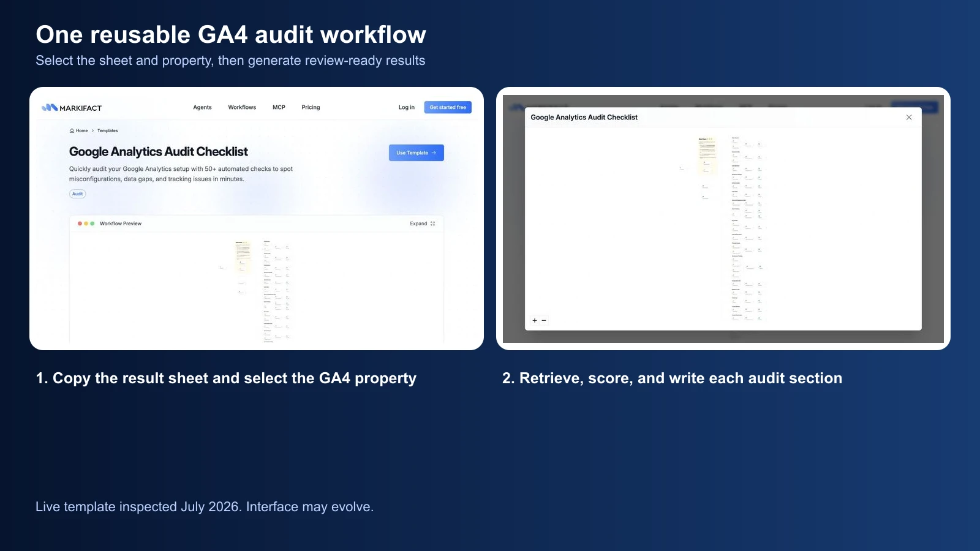This screenshot has width=980, height=551.
Task: Click the yellow note in the expanded dialog
Action: point(707,156)
